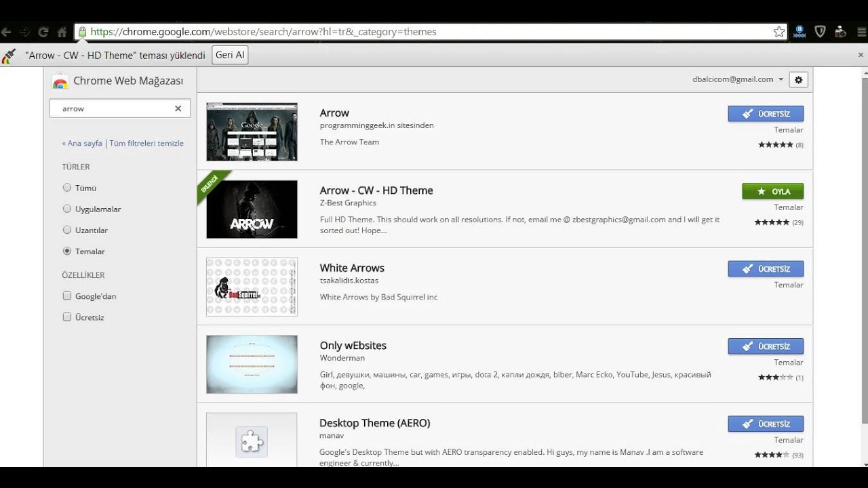The image size is (868, 488).
Task: Click the ARROW CW HD theme thumbnail
Action: click(x=252, y=209)
